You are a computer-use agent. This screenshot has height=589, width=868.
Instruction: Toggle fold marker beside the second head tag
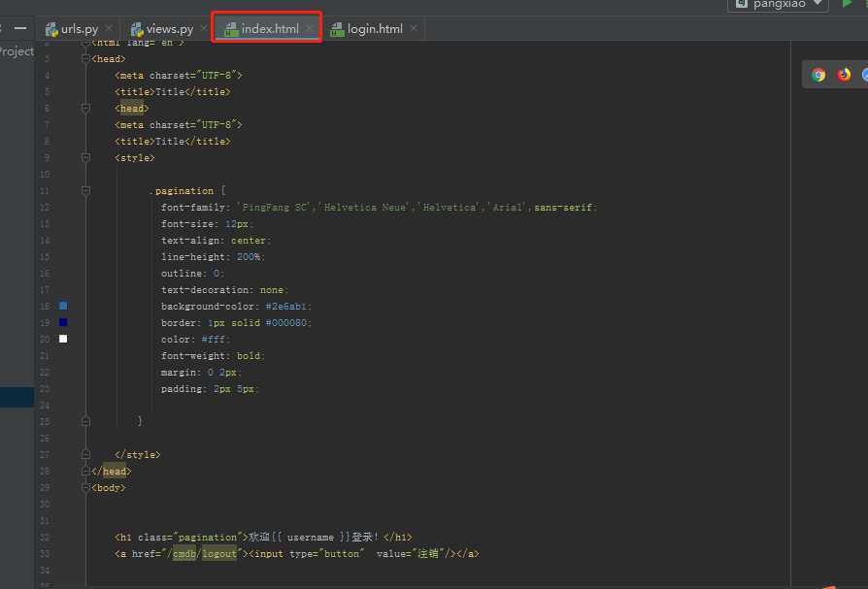click(x=85, y=109)
